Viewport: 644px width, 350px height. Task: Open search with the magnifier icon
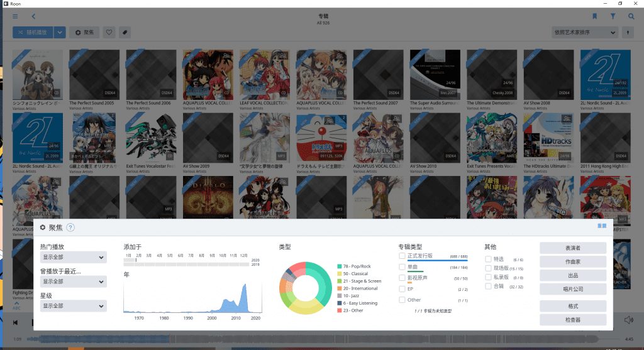[630, 16]
